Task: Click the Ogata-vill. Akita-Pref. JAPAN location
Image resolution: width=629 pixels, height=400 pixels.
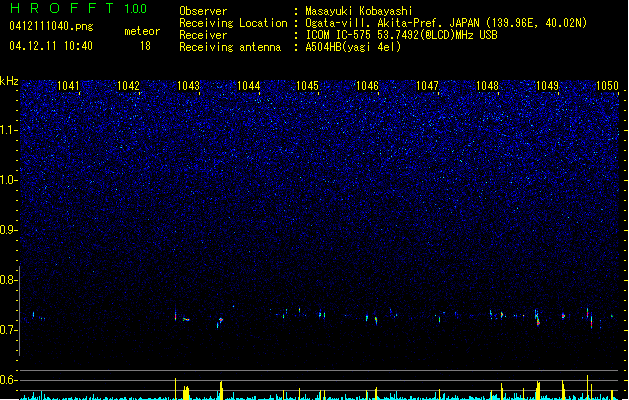Action: coord(446,23)
